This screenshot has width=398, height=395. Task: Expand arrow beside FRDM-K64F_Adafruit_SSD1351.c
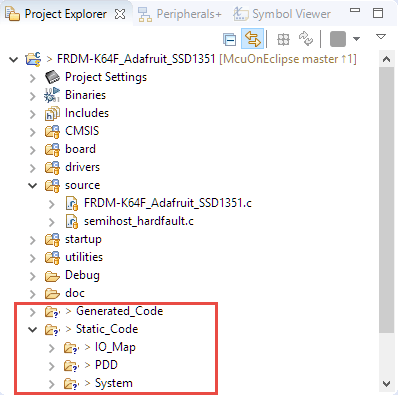52,204
